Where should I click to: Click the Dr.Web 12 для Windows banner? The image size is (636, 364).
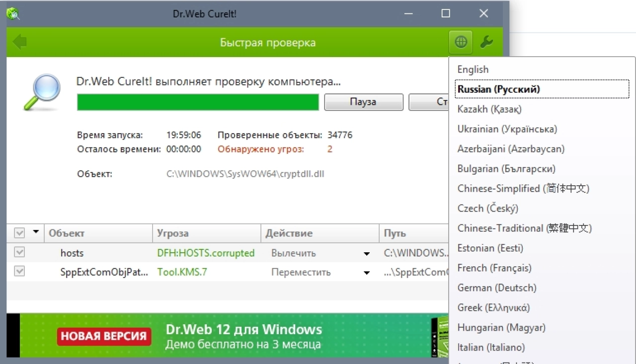228,336
